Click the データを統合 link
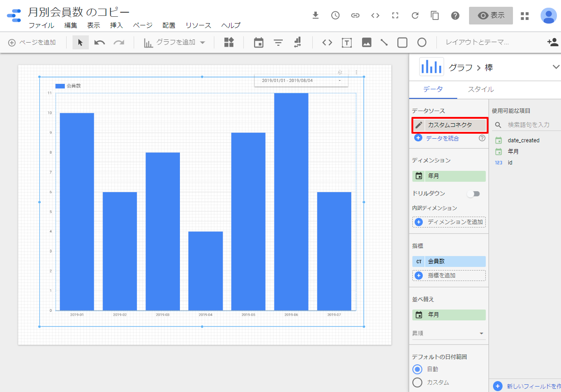The height and width of the screenshot is (392, 561). tap(442, 139)
